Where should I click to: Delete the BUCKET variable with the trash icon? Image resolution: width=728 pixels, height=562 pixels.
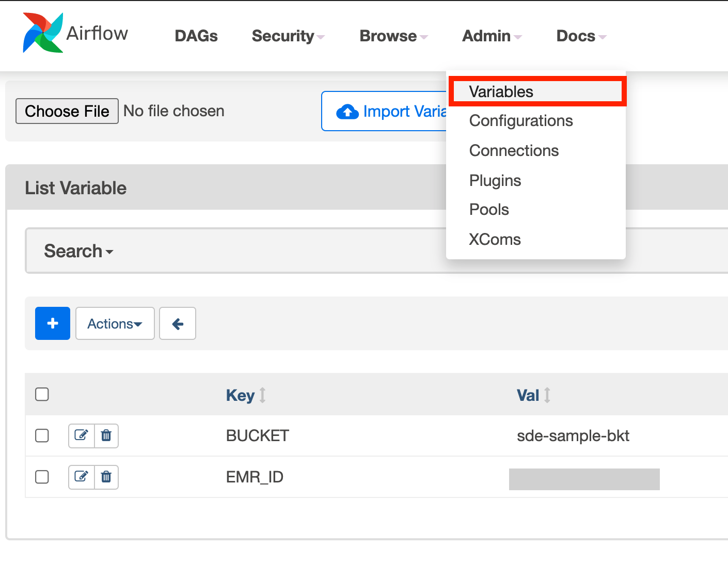click(x=106, y=435)
